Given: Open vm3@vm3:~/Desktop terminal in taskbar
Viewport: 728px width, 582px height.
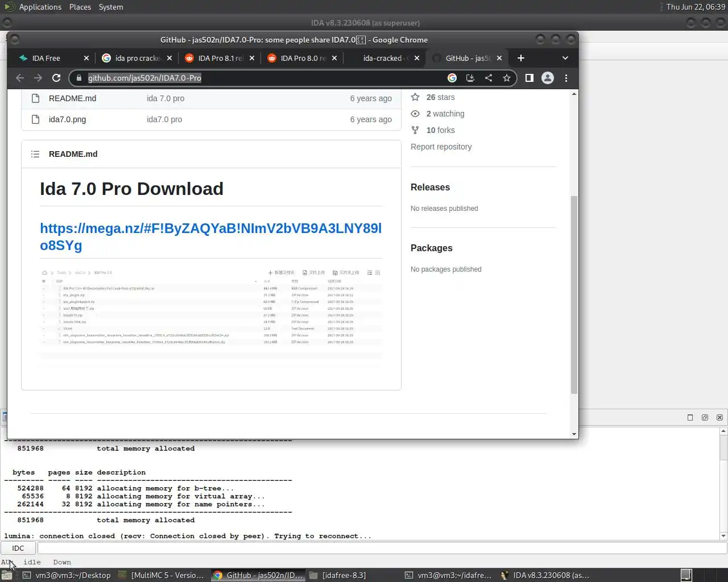Looking at the screenshot, I should pos(67,575).
